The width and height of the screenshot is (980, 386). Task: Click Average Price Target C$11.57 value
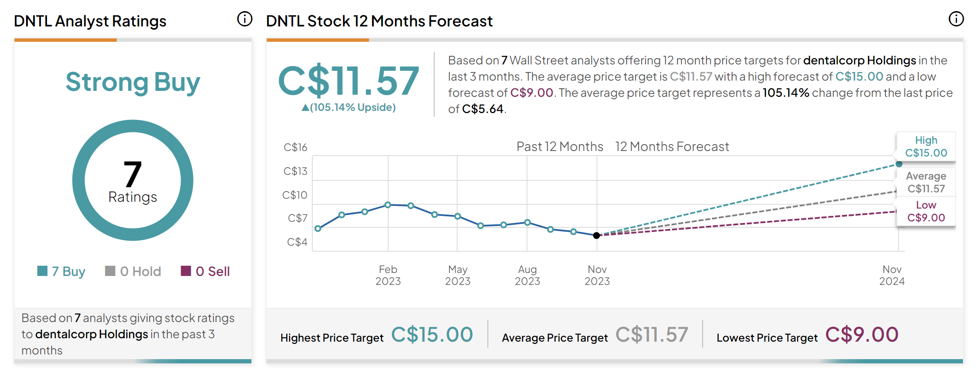[652, 334]
